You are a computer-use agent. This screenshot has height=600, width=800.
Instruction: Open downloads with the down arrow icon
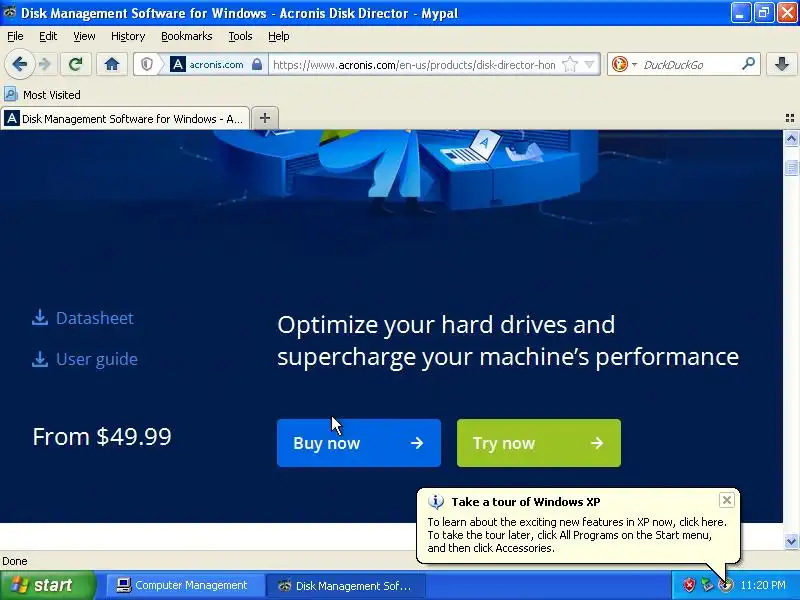(782, 64)
